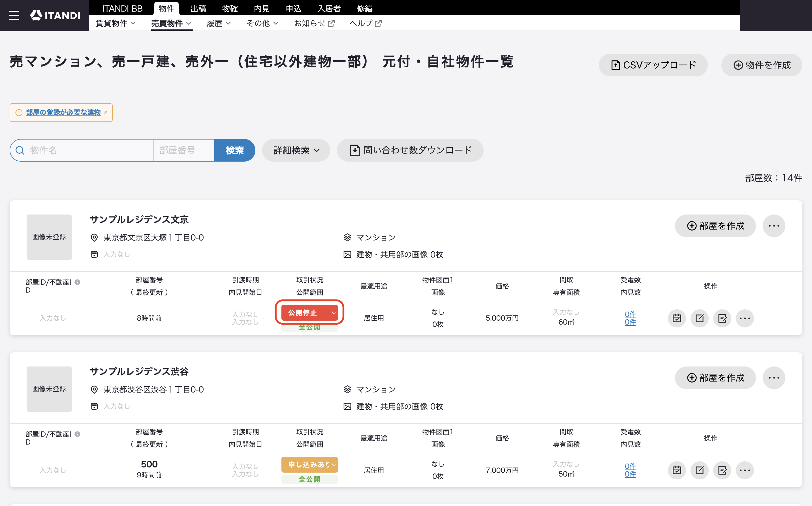The image size is (812, 506).
Task: Focus the 物件名 search field
Action: click(x=82, y=150)
